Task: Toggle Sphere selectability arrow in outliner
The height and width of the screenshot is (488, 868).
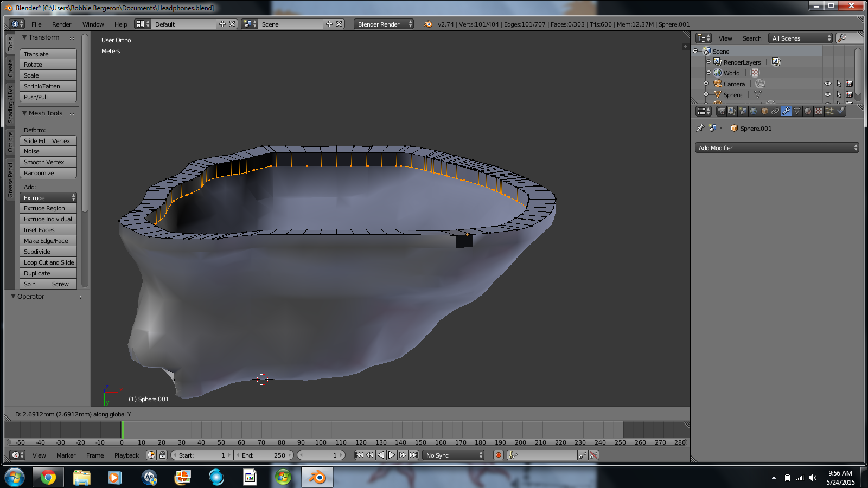Action: [x=839, y=94]
